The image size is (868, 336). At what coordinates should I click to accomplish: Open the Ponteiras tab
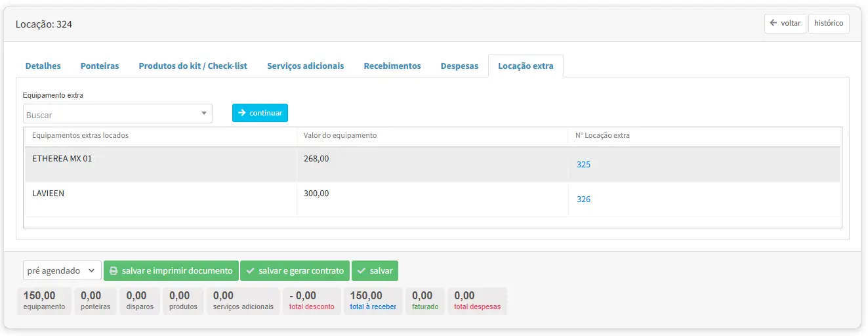click(100, 66)
